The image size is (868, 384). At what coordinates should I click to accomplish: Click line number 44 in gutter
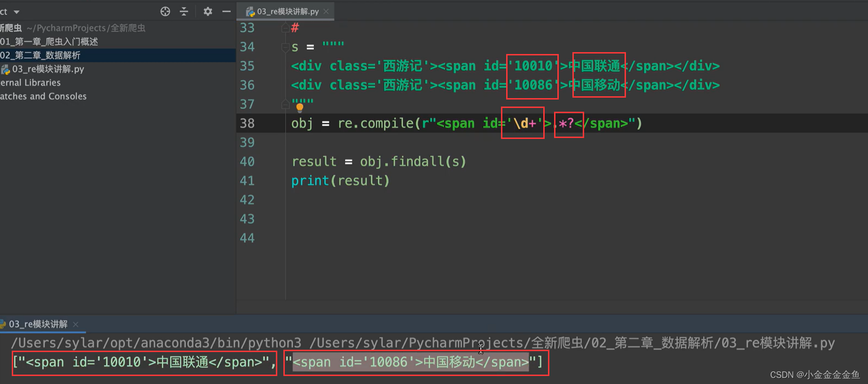pos(247,238)
